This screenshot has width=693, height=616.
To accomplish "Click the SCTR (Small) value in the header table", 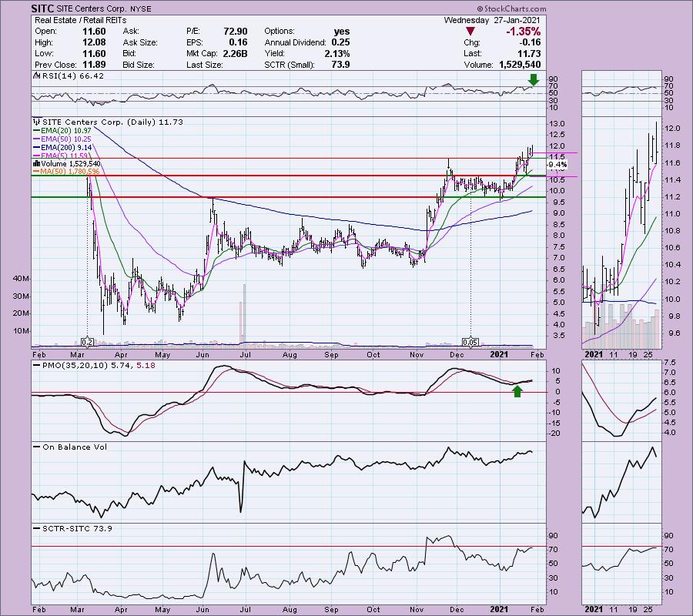I will [341, 65].
